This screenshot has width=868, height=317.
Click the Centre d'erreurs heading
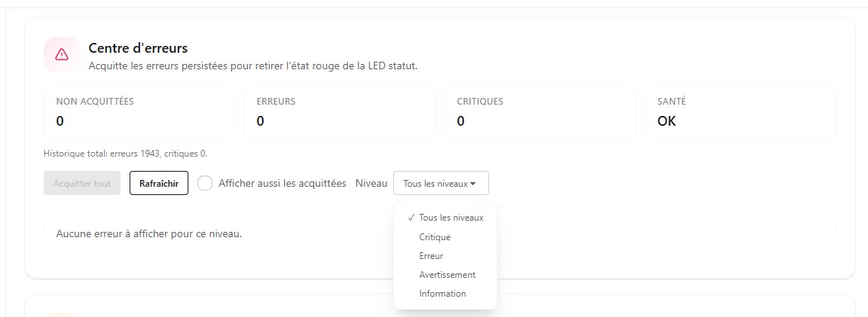(x=138, y=48)
